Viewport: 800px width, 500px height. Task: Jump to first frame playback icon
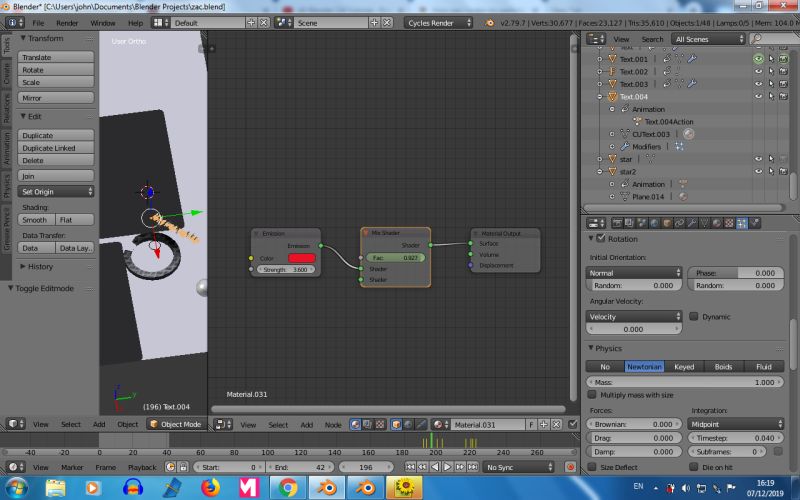coord(410,467)
